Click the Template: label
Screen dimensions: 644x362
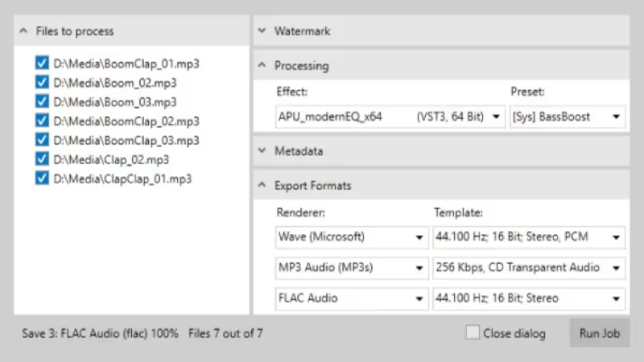pos(458,212)
